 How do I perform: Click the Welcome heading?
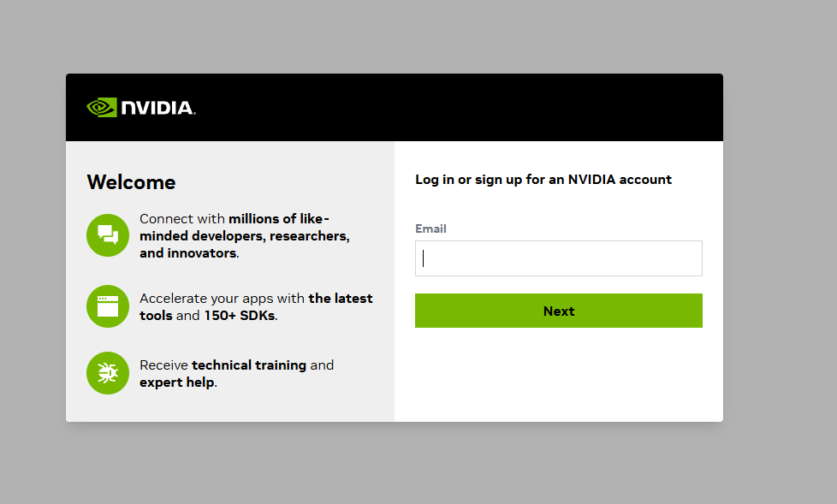pyautogui.click(x=131, y=182)
